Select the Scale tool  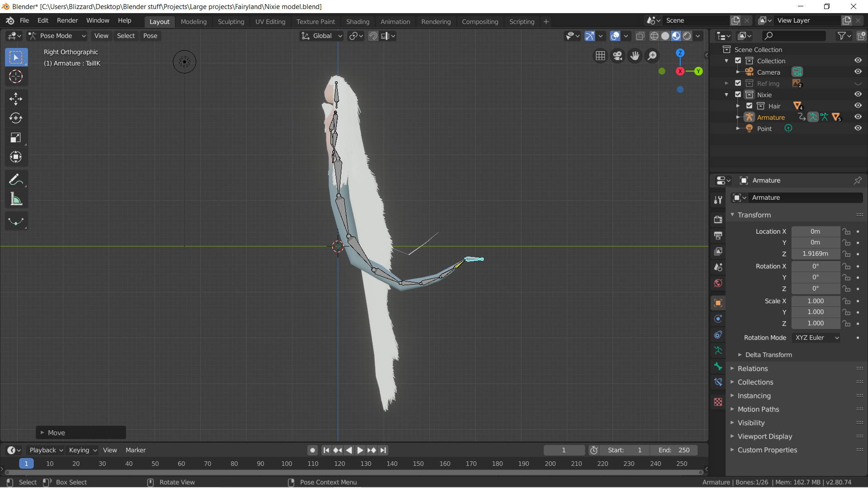[x=16, y=137]
